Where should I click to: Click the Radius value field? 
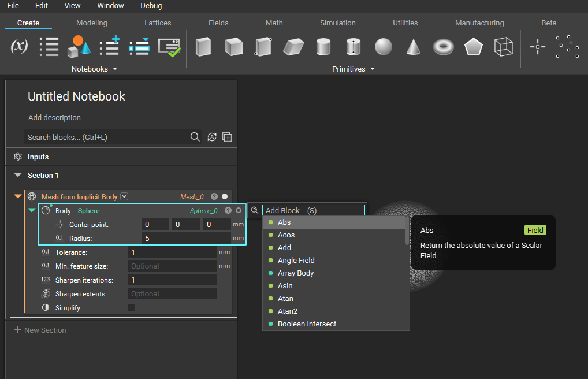point(187,238)
